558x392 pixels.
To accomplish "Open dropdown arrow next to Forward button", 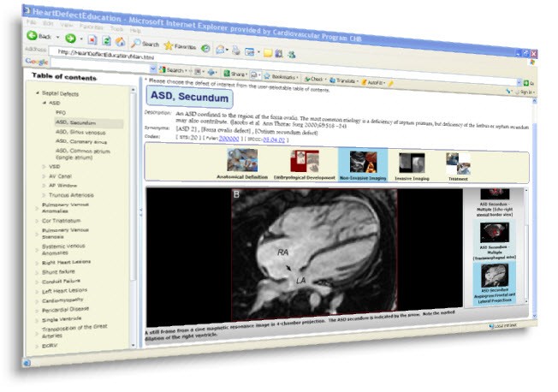I will 81,39.
